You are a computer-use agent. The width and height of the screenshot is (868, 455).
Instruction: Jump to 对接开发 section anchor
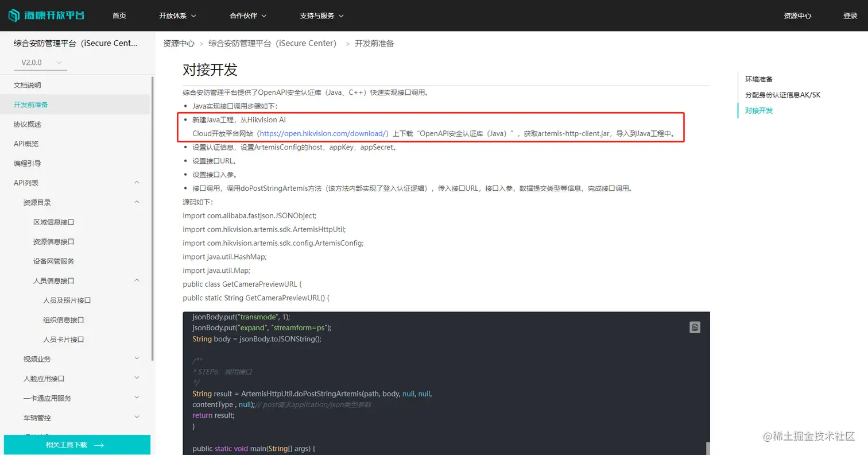pyautogui.click(x=759, y=110)
